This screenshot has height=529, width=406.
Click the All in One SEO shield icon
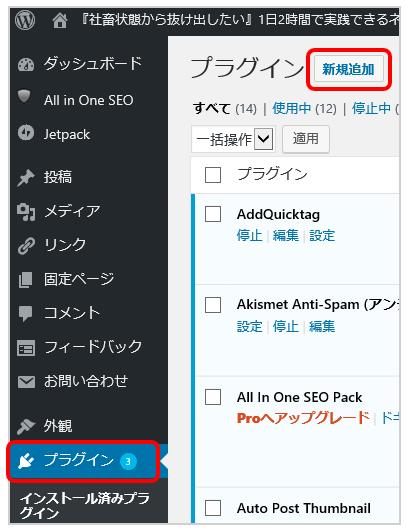24,96
